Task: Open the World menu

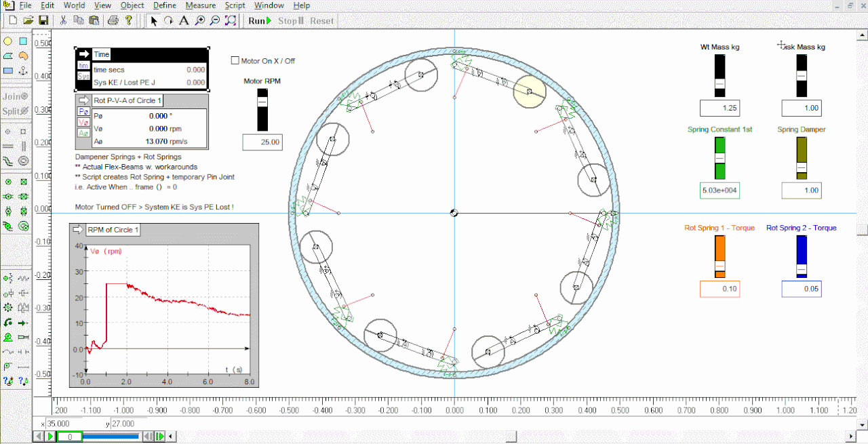Action: (x=74, y=5)
